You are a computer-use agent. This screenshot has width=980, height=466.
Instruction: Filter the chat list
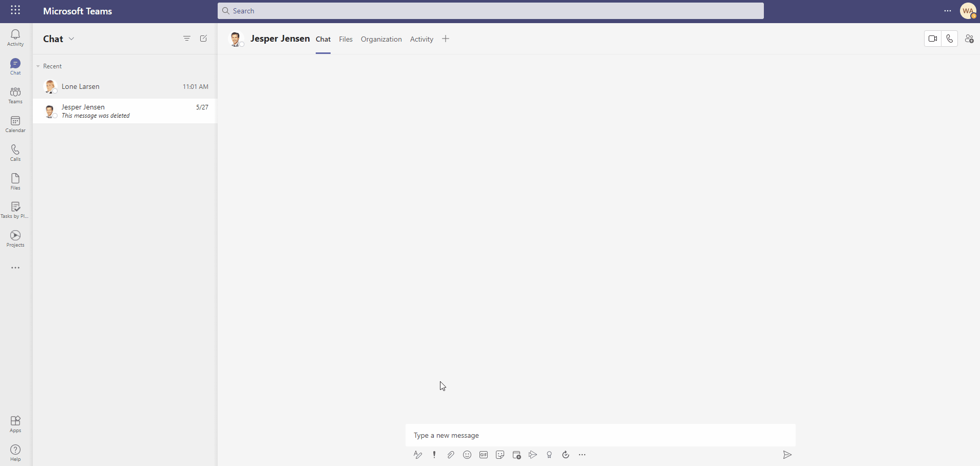pyautogui.click(x=187, y=39)
